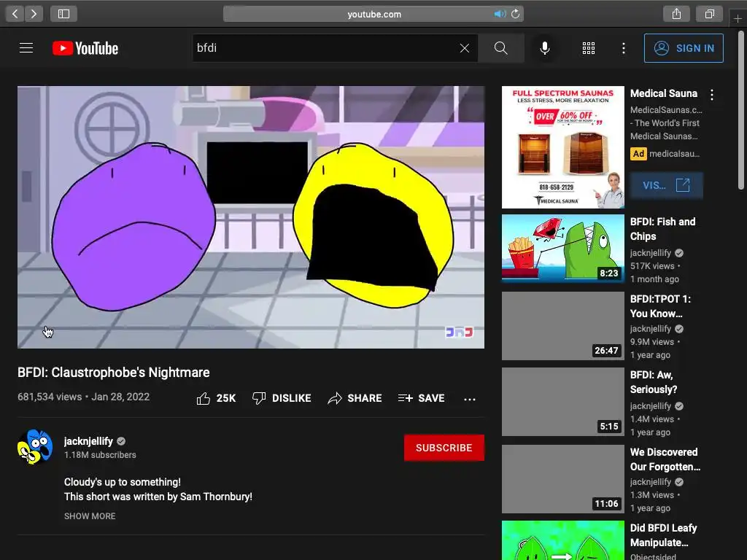Click the Did BFDI Leafy Manipulate title
Viewport: 747px width, 560px height.
(x=664, y=535)
